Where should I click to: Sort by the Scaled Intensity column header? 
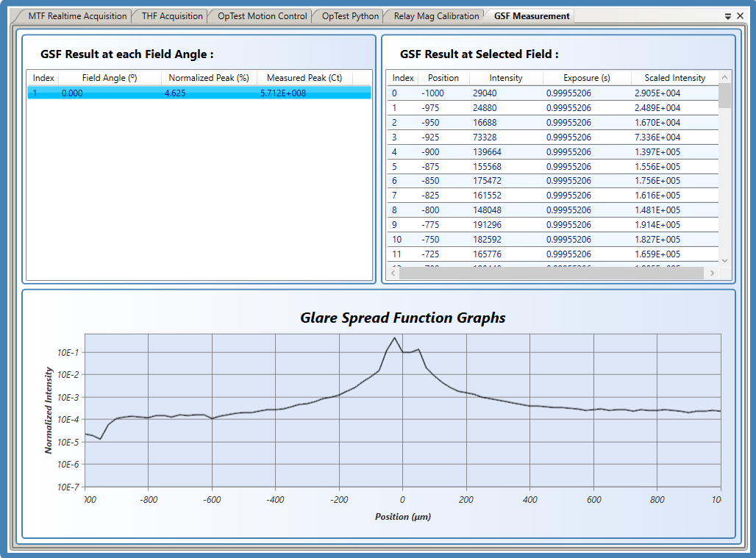(674, 78)
